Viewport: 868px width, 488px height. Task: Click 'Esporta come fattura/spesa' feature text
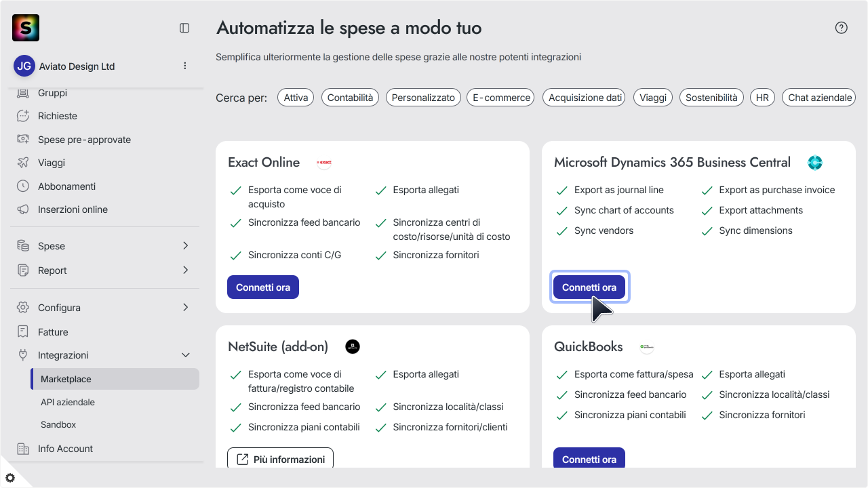[x=634, y=374]
